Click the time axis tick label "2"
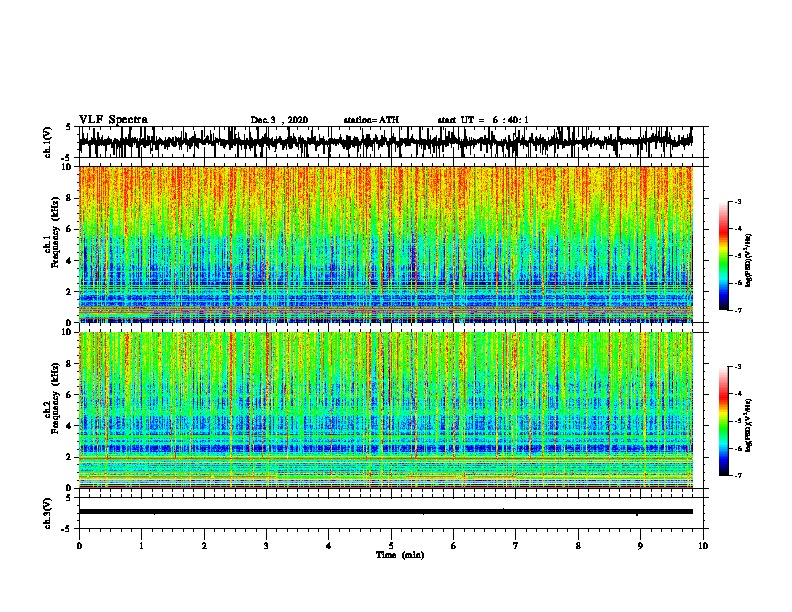The image size is (792, 612). tap(204, 545)
